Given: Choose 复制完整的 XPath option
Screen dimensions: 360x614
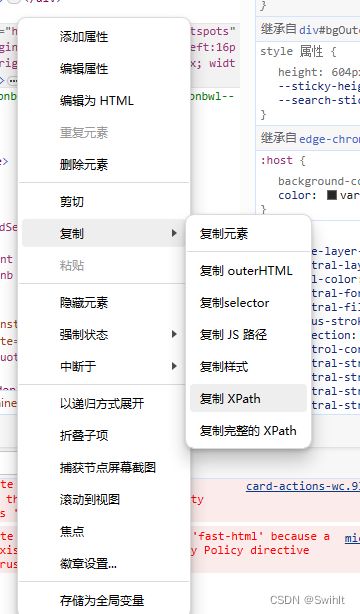Looking at the screenshot, I should click(x=248, y=430).
